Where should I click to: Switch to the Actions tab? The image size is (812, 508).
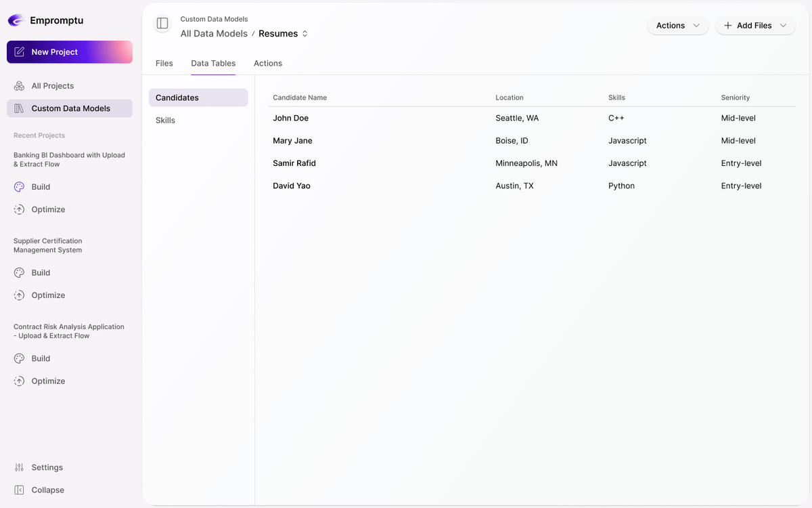268,63
